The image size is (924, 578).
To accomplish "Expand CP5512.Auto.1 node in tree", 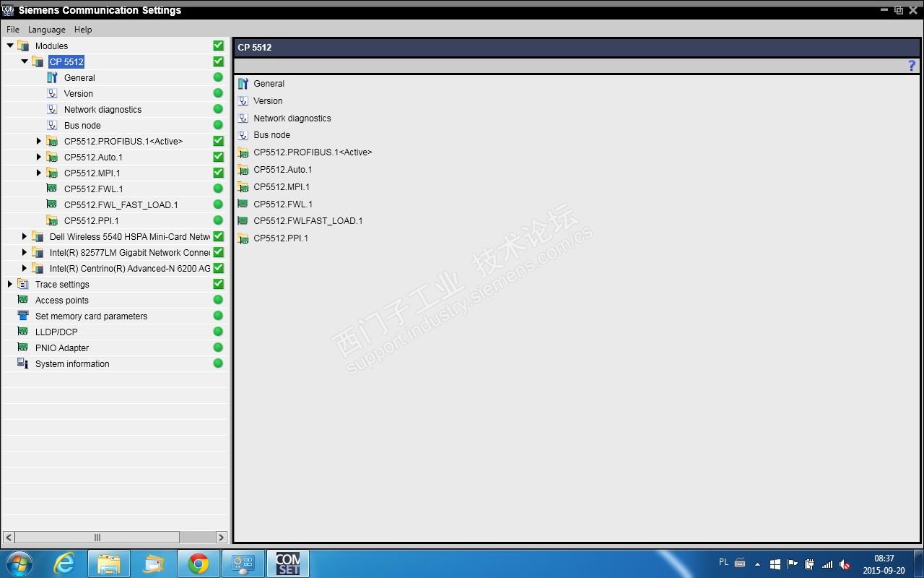I will pyautogui.click(x=39, y=157).
